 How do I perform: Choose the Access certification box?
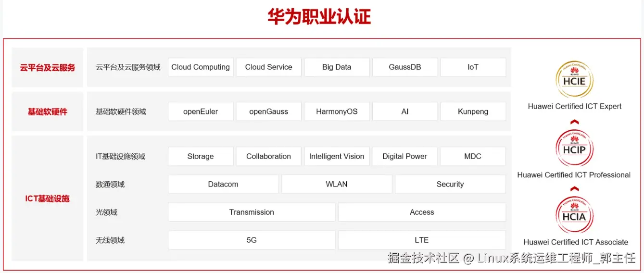422,212
